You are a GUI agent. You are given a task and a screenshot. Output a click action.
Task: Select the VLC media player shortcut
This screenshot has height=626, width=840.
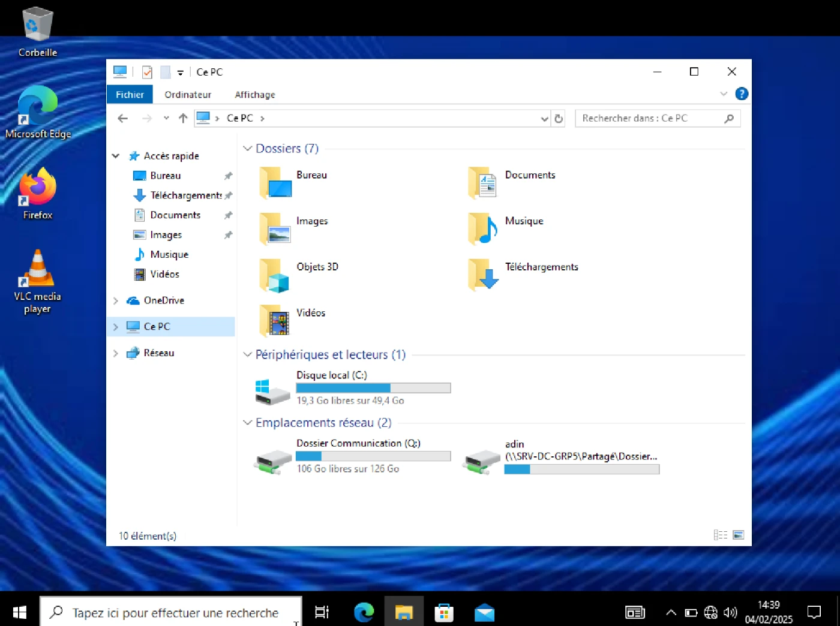click(37, 282)
